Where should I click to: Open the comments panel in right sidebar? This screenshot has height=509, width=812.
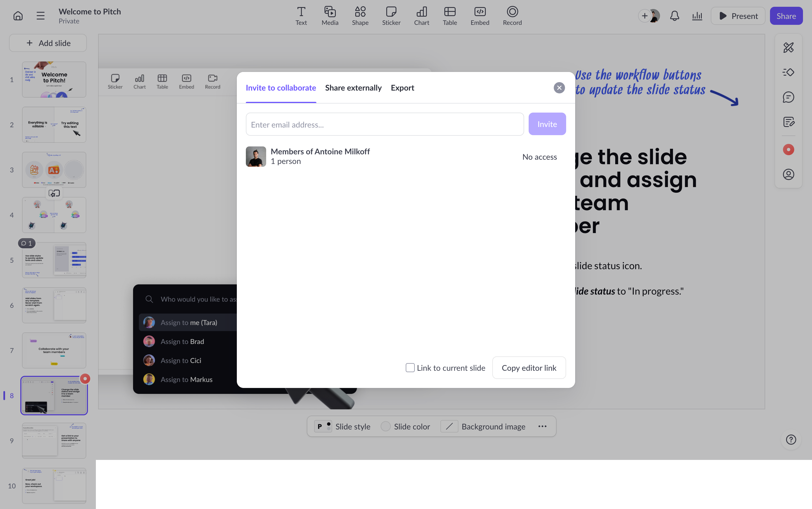pyautogui.click(x=788, y=97)
